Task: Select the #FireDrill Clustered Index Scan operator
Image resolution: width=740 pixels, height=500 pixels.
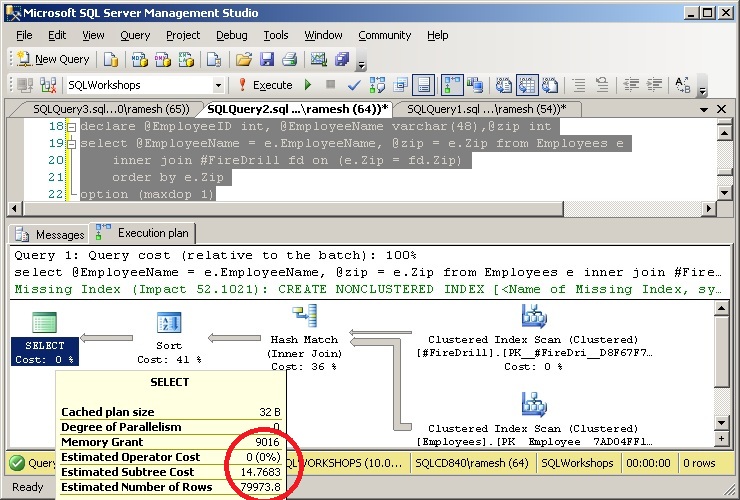Action: coord(533,338)
